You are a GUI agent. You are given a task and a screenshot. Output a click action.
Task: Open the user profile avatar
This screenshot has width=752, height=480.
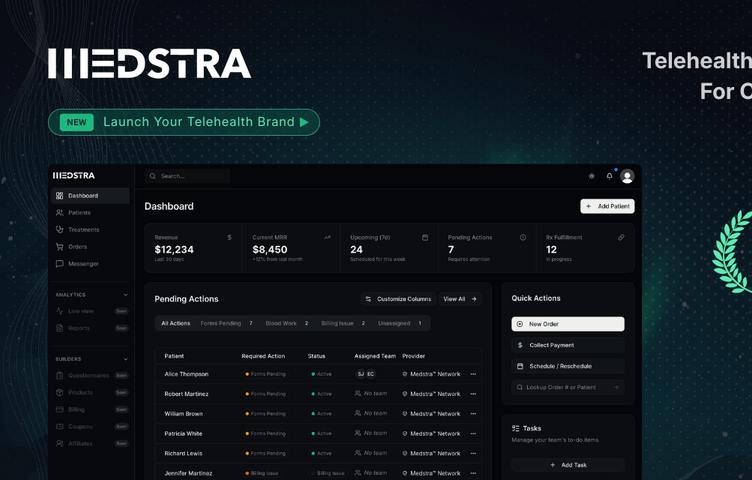[627, 176]
